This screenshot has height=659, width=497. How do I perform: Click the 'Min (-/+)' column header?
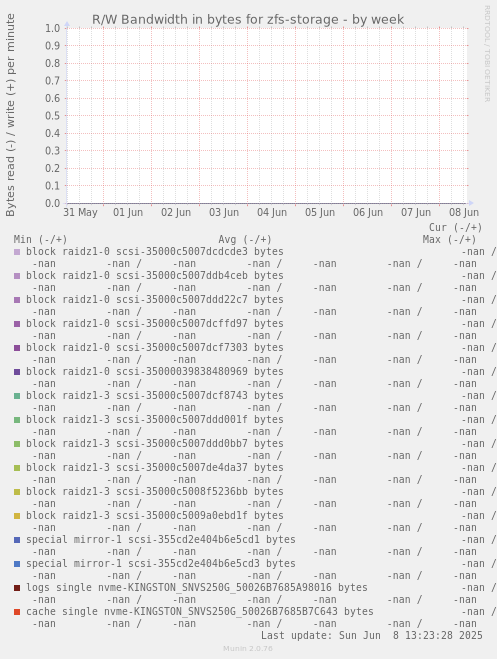[x=40, y=240]
